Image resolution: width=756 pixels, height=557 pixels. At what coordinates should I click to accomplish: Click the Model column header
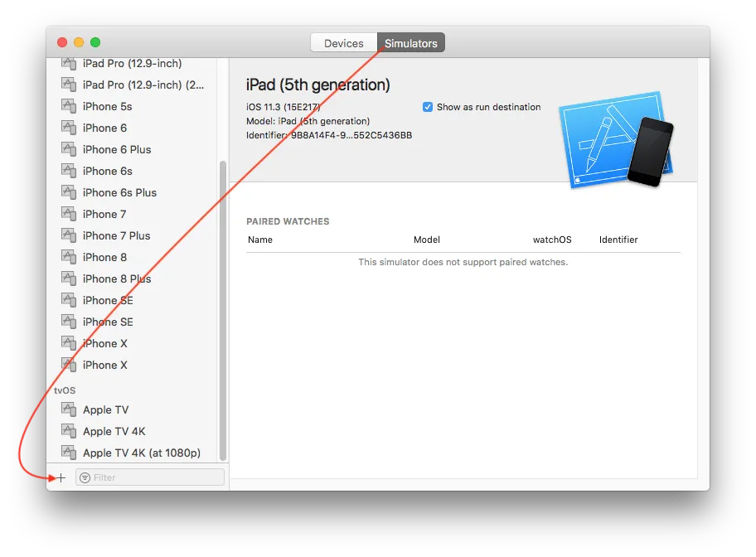tap(427, 240)
